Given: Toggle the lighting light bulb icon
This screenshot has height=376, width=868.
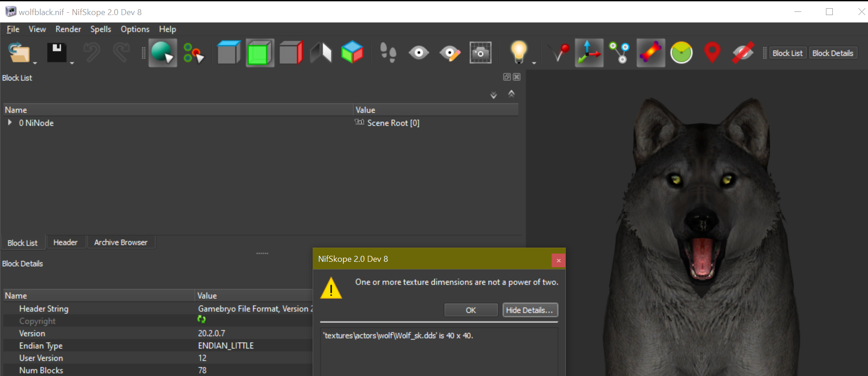Looking at the screenshot, I should coord(518,52).
